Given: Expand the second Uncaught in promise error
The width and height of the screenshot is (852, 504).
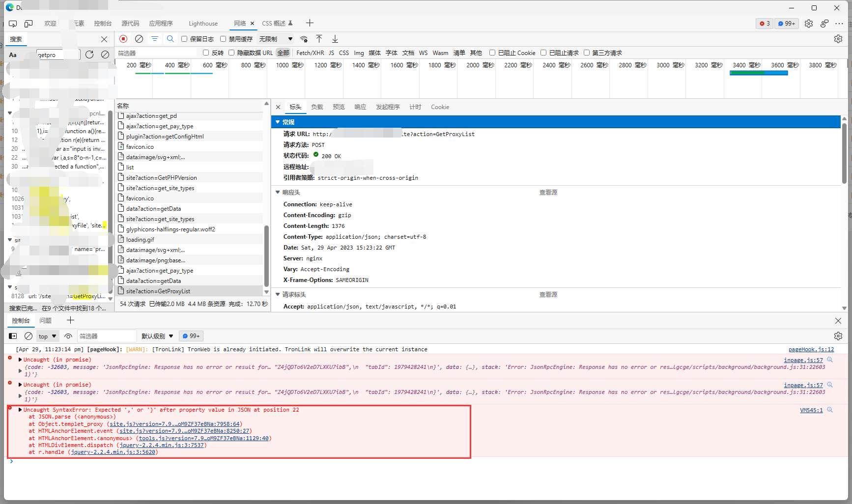Looking at the screenshot, I should tap(20, 385).
